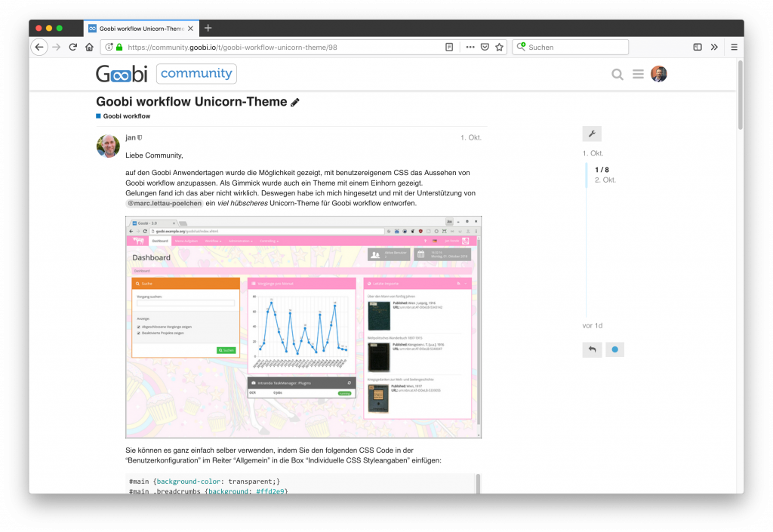Image resolution: width=773 pixels, height=532 pixels.
Task: Open the post date 1. Okt. link
Action: (x=471, y=137)
